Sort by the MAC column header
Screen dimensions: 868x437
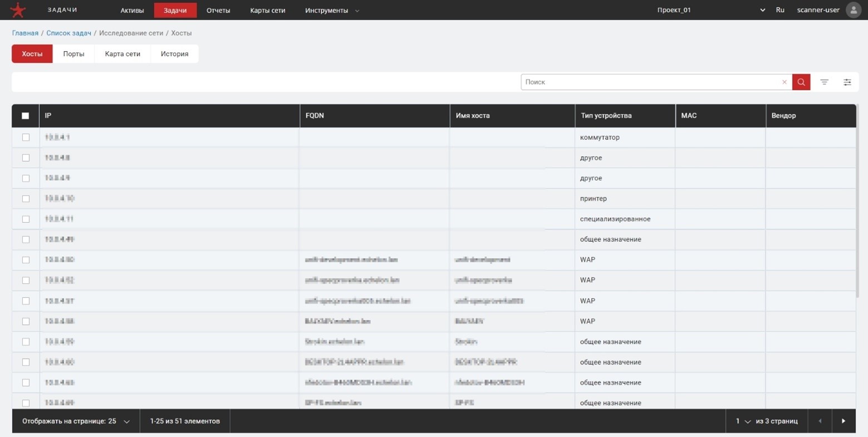click(x=720, y=116)
